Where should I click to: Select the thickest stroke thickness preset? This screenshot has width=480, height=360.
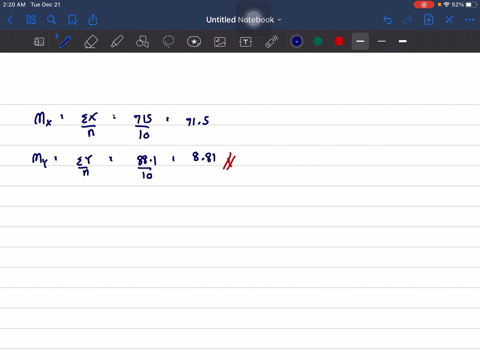pyautogui.click(x=403, y=41)
